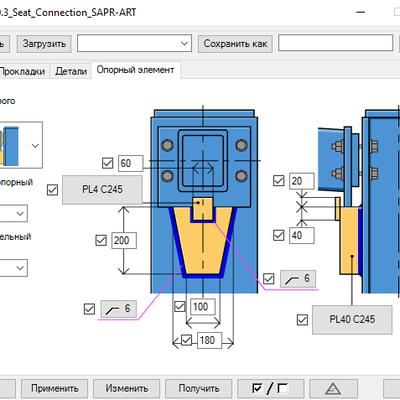Screen dimensions: 400x400
Task: Switch to the Прокладки tab
Action: pos(22,71)
